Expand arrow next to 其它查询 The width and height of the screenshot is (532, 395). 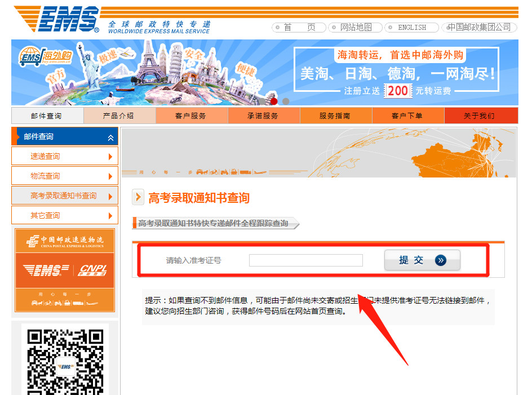110,215
